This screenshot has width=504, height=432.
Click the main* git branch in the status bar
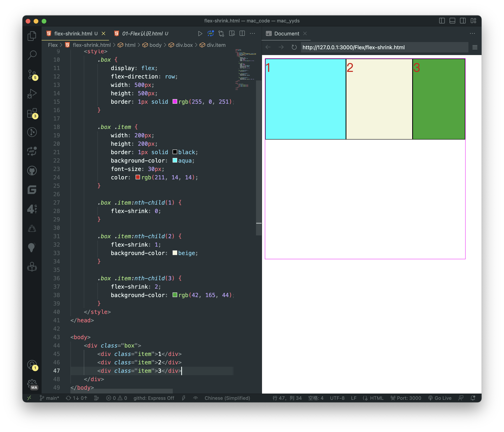point(49,398)
